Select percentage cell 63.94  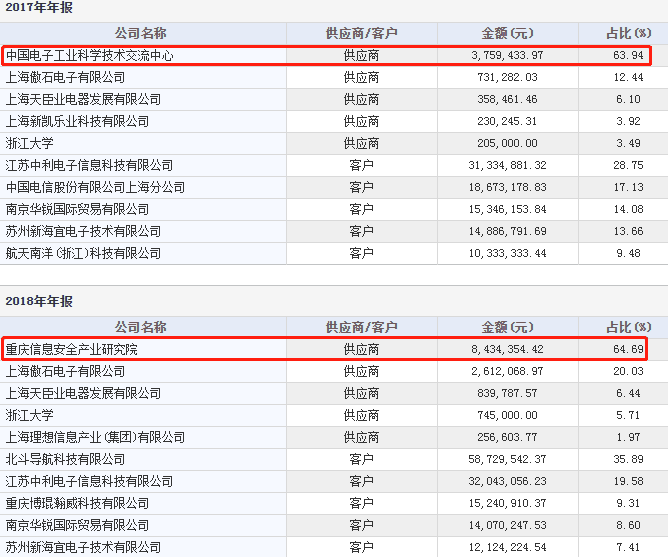626,55
